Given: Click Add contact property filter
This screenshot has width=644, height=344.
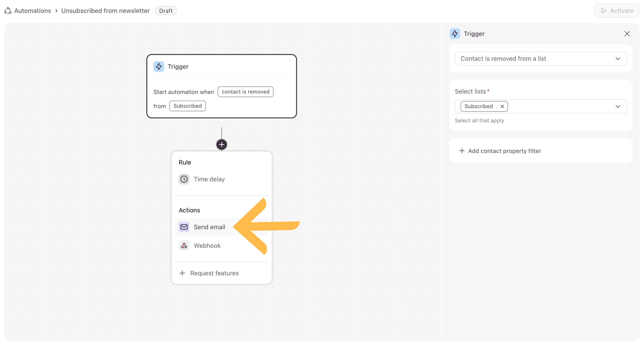Looking at the screenshot, I should [504, 151].
